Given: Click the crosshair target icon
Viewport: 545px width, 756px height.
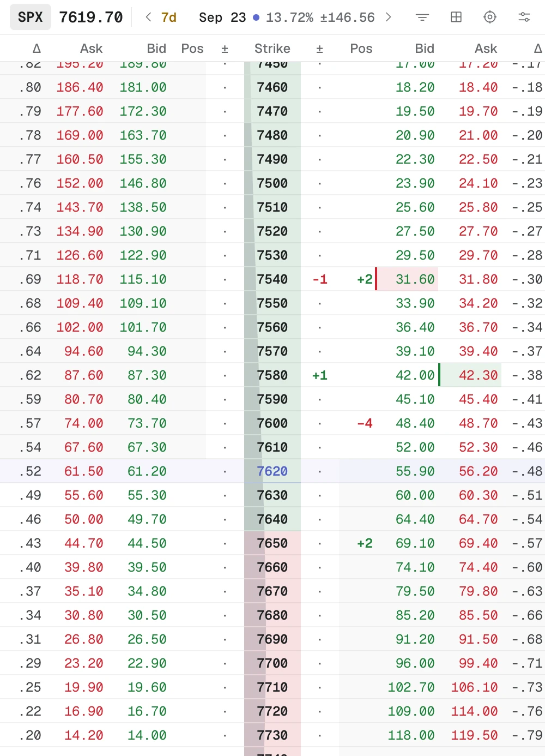Looking at the screenshot, I should pyautogui.click(x=490, y=17).
